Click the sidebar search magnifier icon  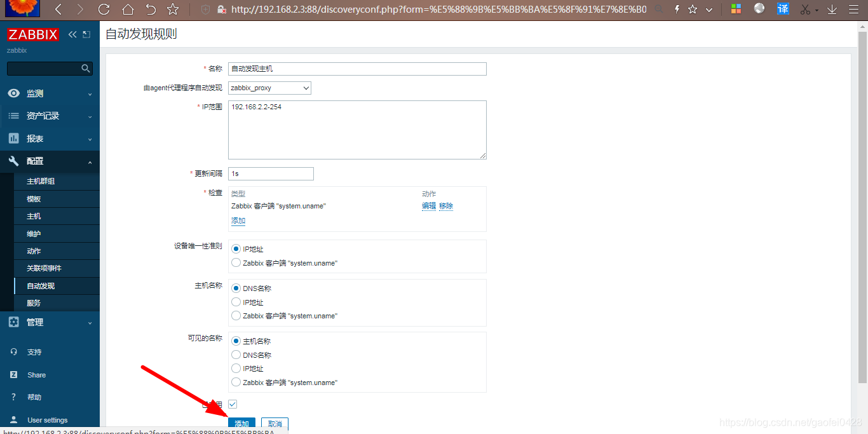(86, 68)
